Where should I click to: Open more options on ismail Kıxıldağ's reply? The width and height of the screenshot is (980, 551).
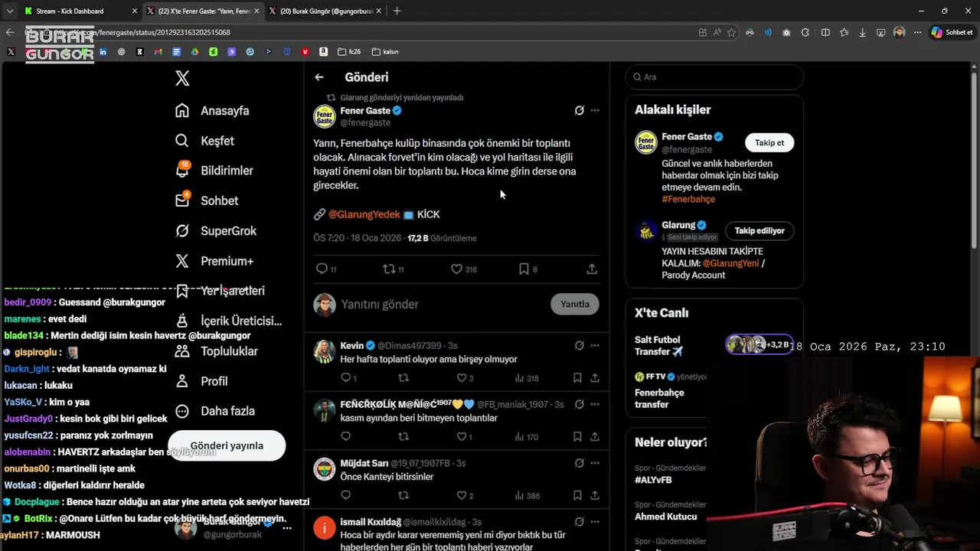595,522
